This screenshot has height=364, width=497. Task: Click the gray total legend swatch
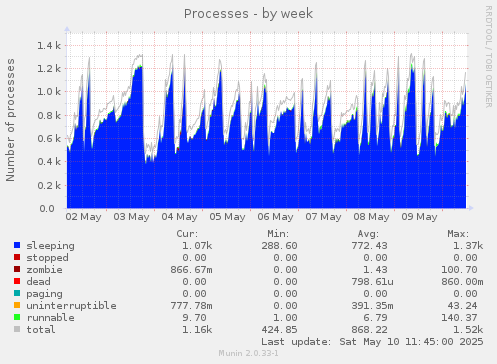[x=17, y=329]
